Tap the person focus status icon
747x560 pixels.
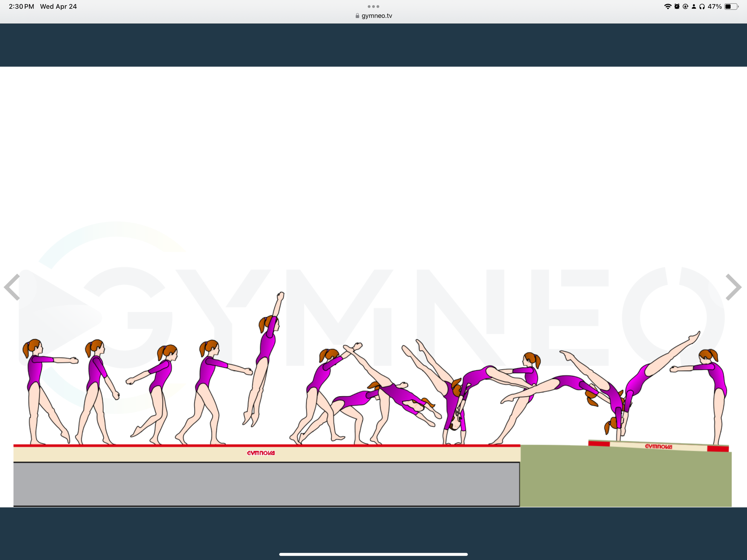pyautogui.click(x=694, y=6)
